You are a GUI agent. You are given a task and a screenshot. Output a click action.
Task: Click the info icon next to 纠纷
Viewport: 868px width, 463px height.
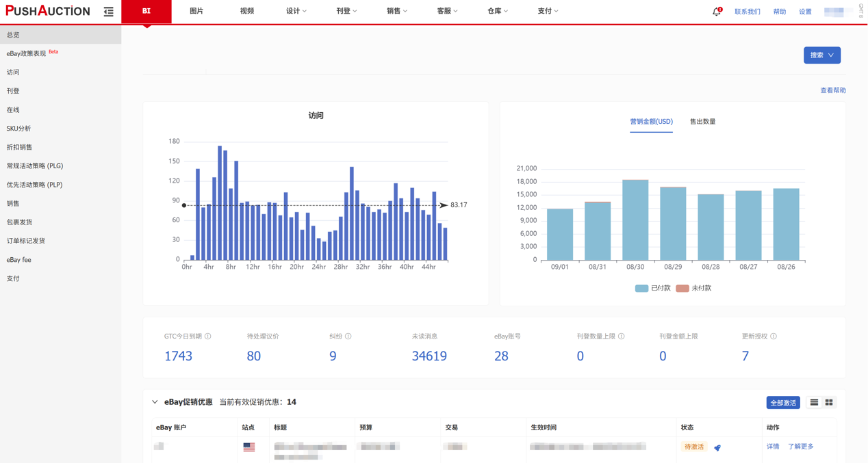348,336
